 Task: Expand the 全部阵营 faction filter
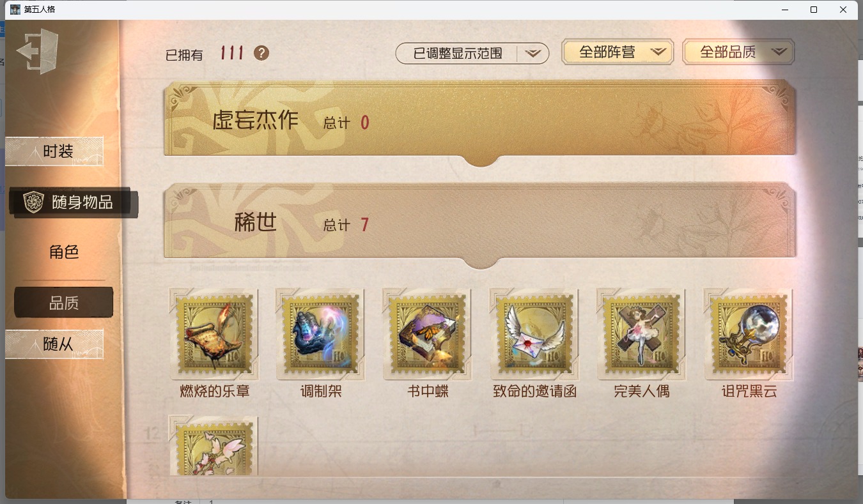(618, 52)
